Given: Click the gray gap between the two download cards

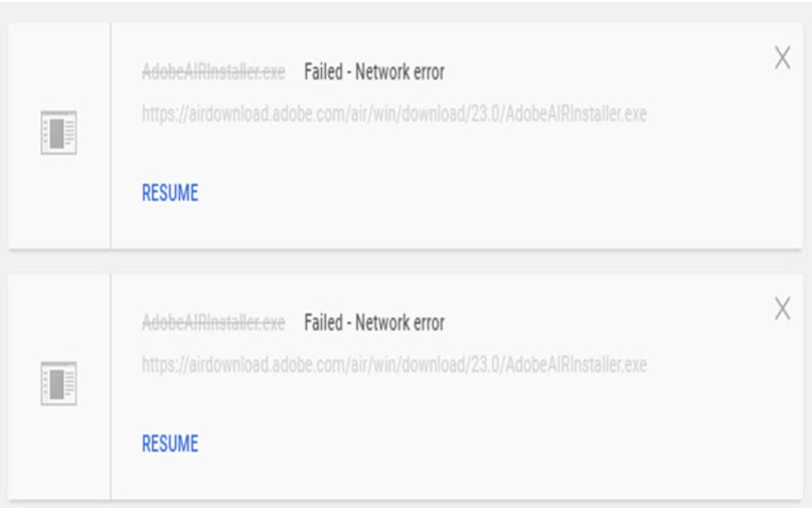Looking at the screenshot, I should point(405,263).
